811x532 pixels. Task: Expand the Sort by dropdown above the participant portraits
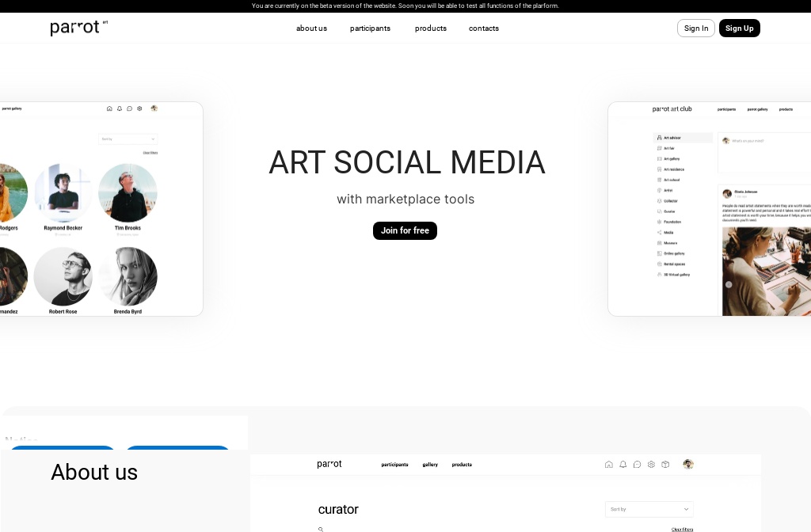(128, 139)
